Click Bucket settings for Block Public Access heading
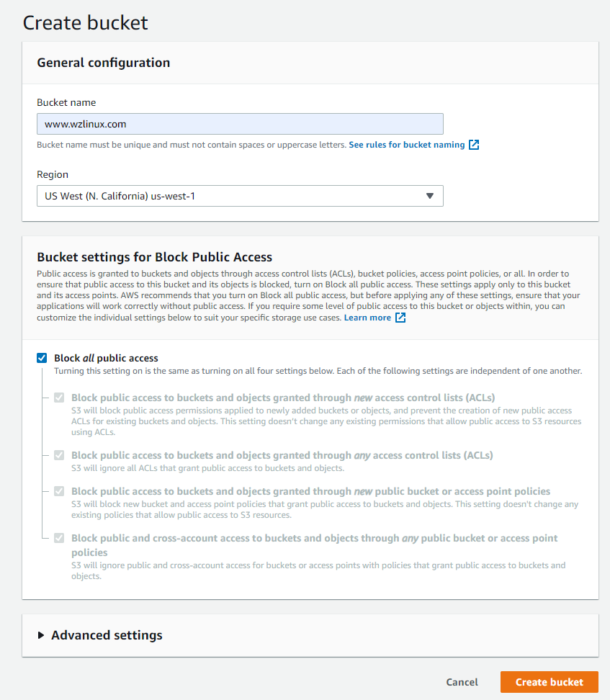 tap(155, 257)
